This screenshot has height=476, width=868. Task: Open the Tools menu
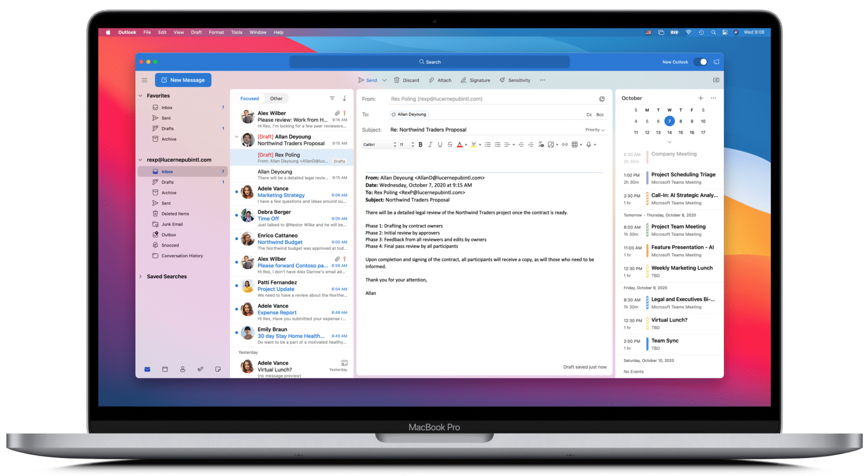point(237,32)
